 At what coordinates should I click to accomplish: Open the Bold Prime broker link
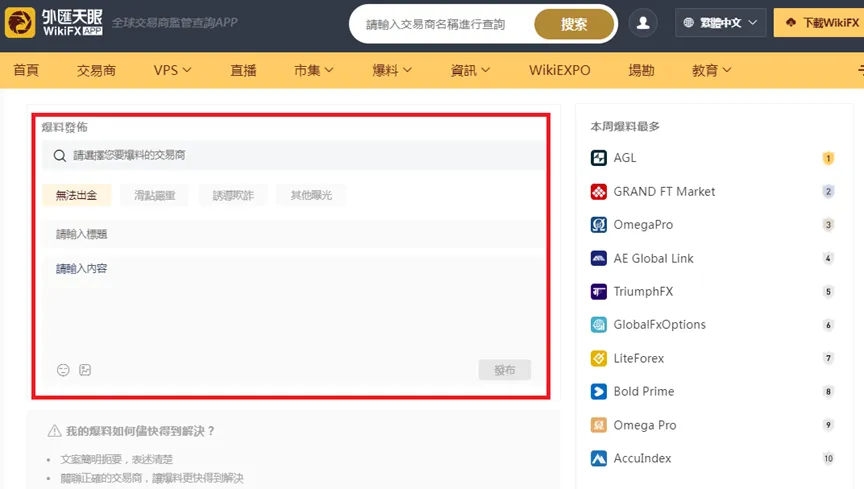644,391
